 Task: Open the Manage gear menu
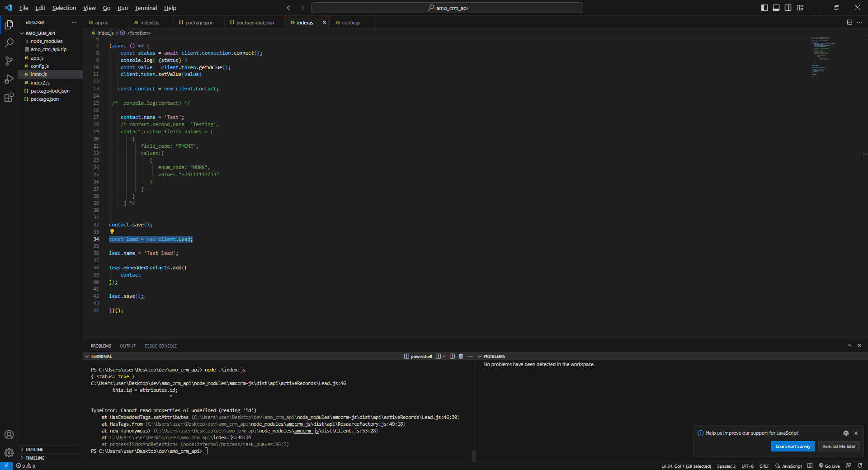click(9, 453)
